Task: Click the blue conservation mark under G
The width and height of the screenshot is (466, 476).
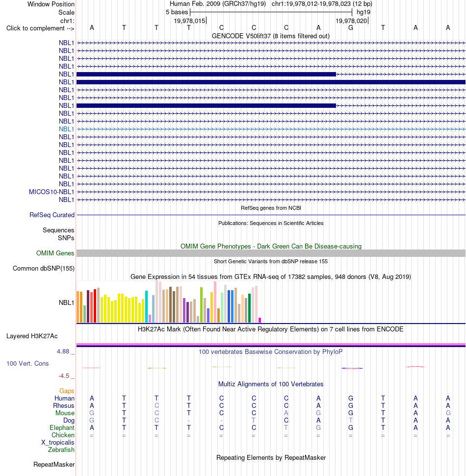Action: coord(352,368)
